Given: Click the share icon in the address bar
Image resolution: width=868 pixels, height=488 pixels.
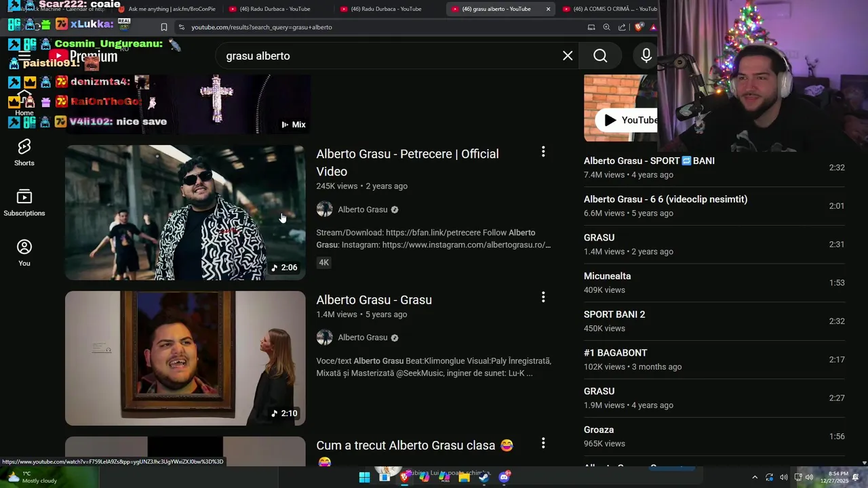Looking at the screenshot, I should pos(622,27).
